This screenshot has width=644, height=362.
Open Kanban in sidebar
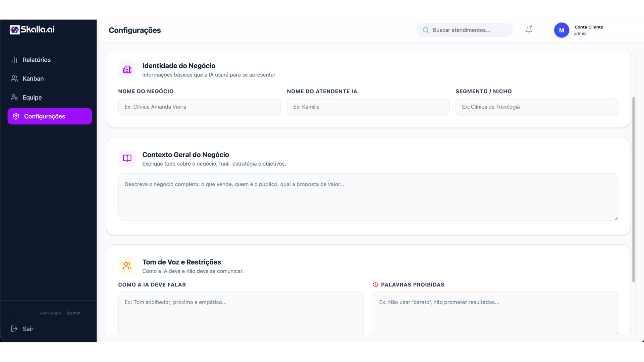[x=50, y=78]
